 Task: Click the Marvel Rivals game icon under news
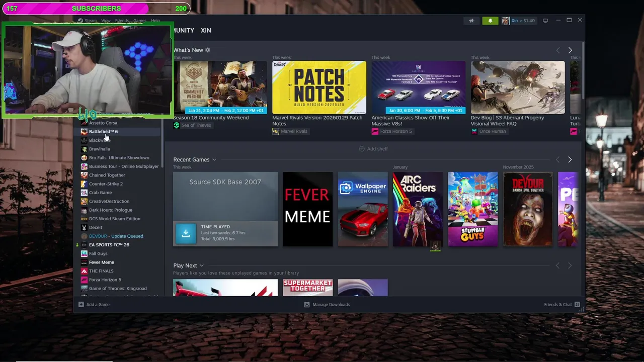click(x=276, y=131)
